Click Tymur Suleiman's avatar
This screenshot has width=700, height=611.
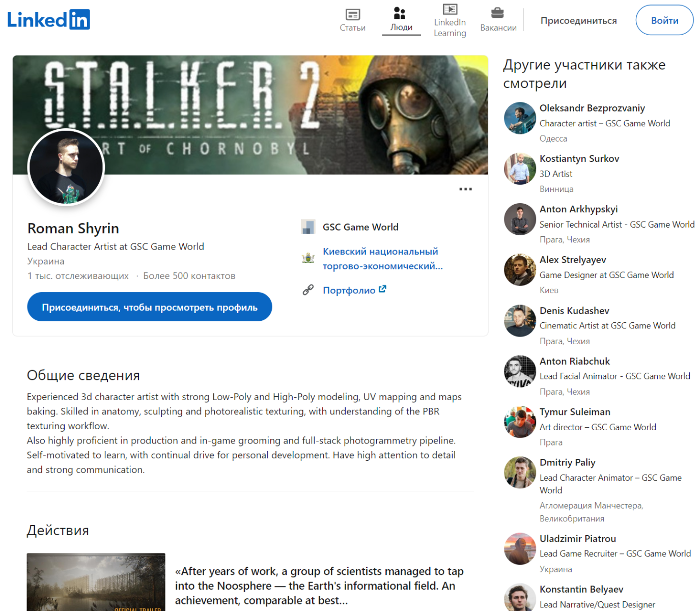[520, 422]
